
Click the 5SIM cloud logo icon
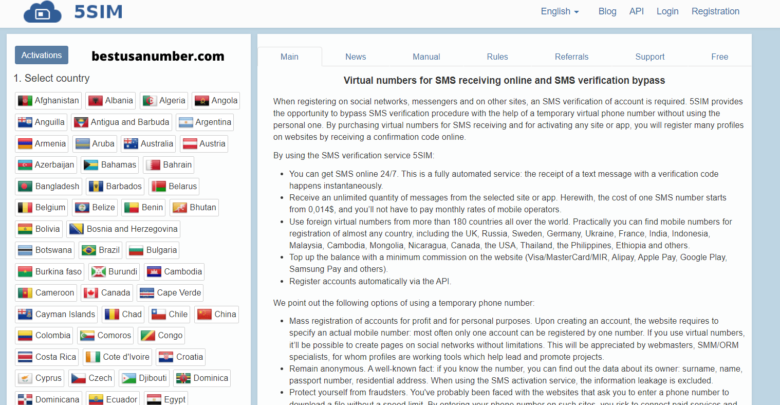tap(42, 12)
